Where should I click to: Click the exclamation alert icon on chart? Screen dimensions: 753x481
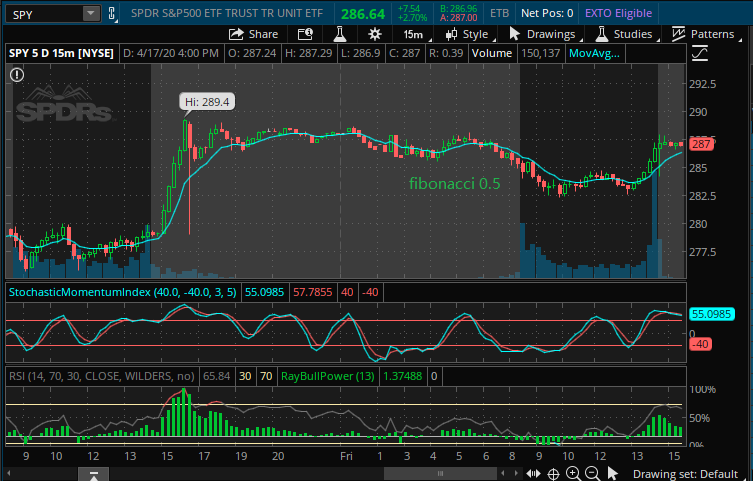(17, 75)
